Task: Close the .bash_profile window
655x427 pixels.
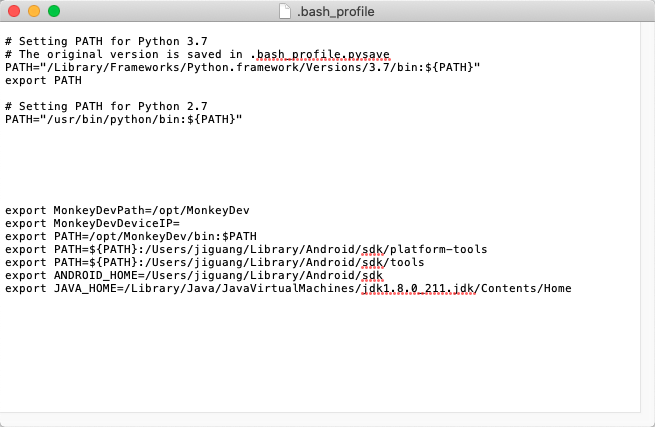Action: click(14, 11)
